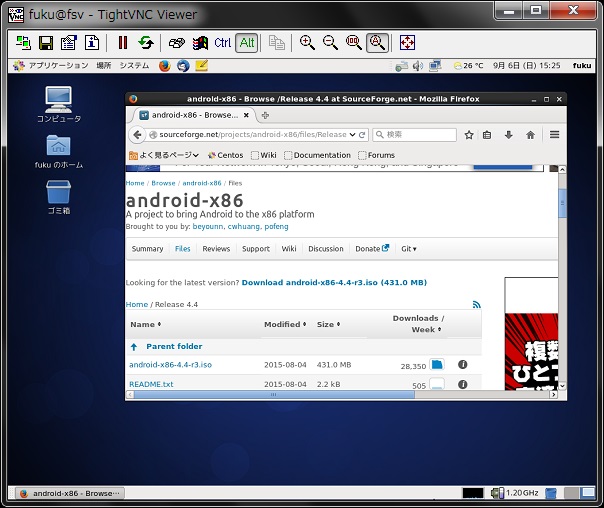Zoom in the VNC viewer
This screenshot has width=604, height=508.
tap(307, 42)
